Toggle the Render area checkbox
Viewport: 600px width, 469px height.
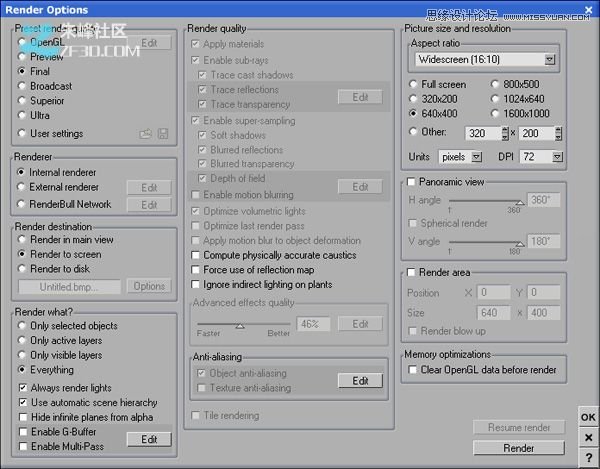pos(411,272)
